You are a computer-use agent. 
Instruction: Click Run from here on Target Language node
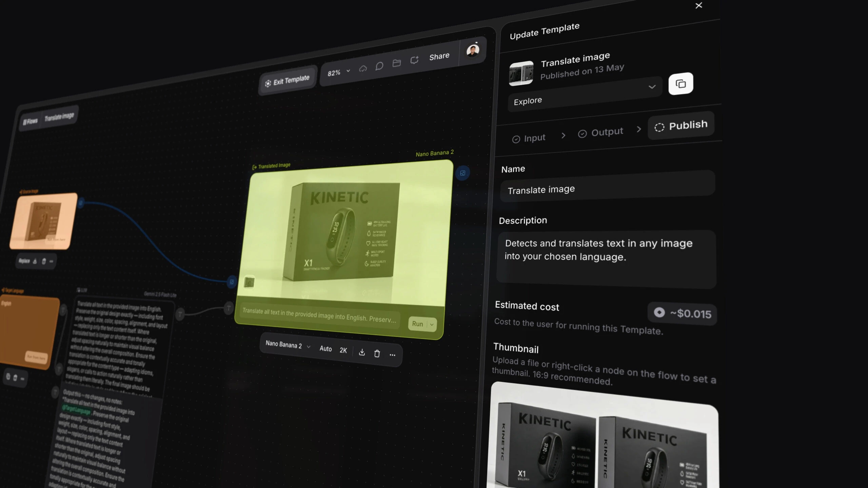tap(36, 357)
